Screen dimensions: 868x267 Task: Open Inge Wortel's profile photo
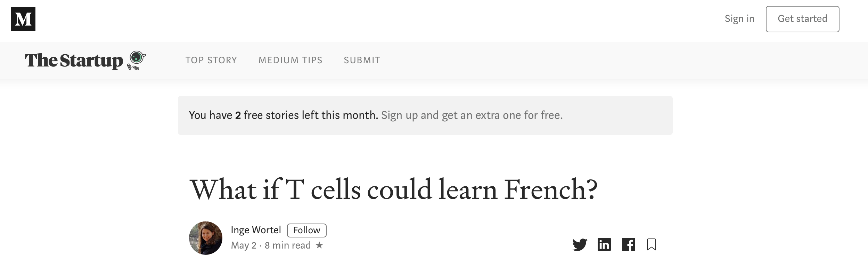pyautogui.click(x=206, y=238)
